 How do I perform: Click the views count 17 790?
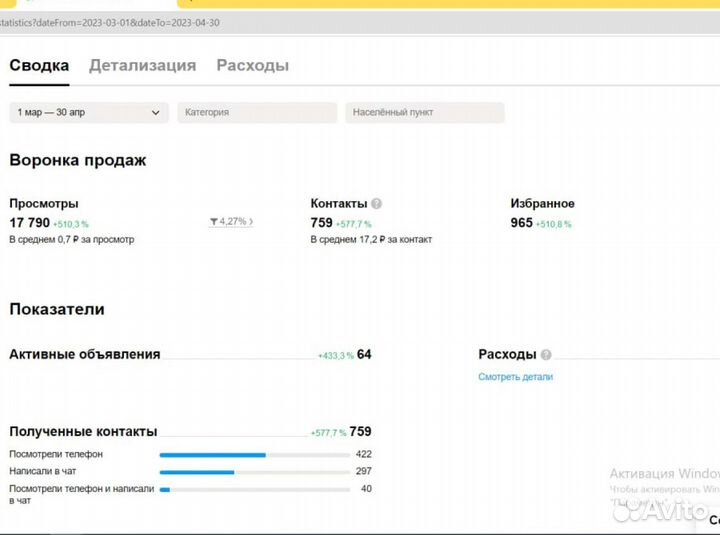[x=29, y=223]
